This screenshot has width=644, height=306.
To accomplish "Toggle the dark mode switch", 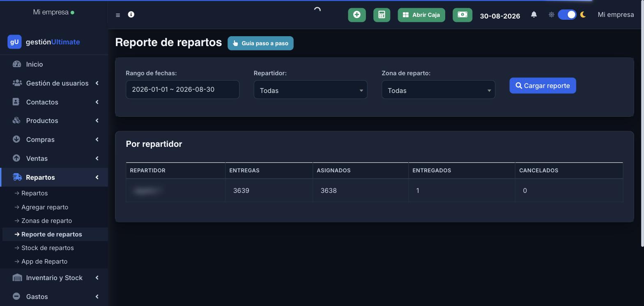I will click(567, 14).
